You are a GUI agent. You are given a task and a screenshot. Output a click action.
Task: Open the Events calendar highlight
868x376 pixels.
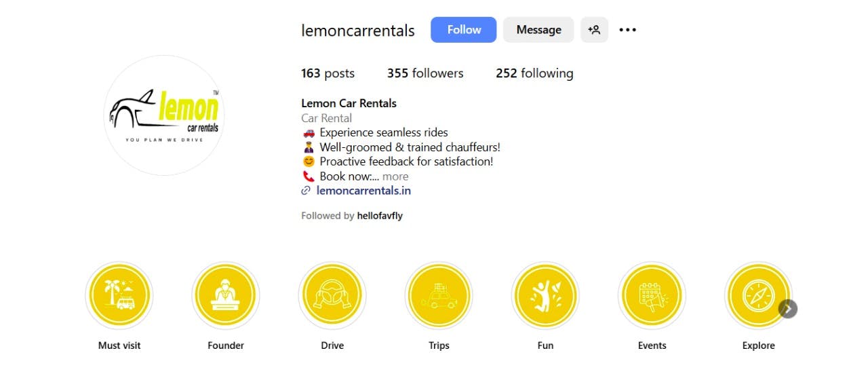(x=652, y=296)
